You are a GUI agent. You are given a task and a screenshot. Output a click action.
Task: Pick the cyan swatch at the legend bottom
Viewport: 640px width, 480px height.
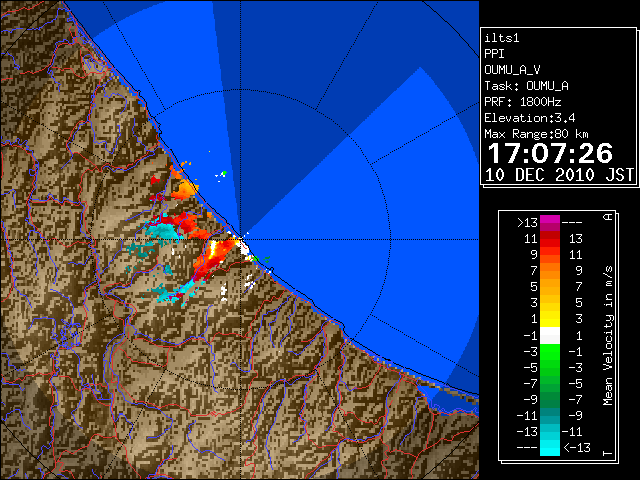click(x=550, y=447)
